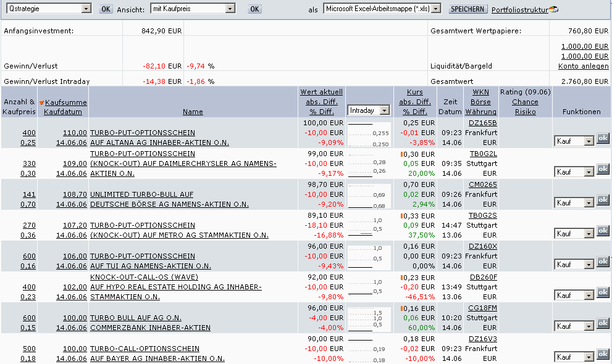
Task: Open the Kauf dropdown in the TUI row
Action: pyautogui.click(x=588, y=265)
